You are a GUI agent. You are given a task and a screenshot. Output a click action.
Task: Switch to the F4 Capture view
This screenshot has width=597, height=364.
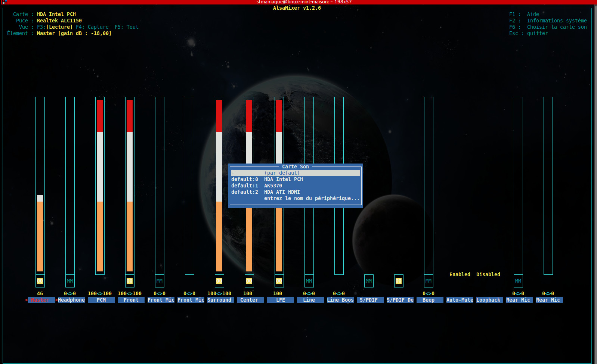tap(92, 27)
